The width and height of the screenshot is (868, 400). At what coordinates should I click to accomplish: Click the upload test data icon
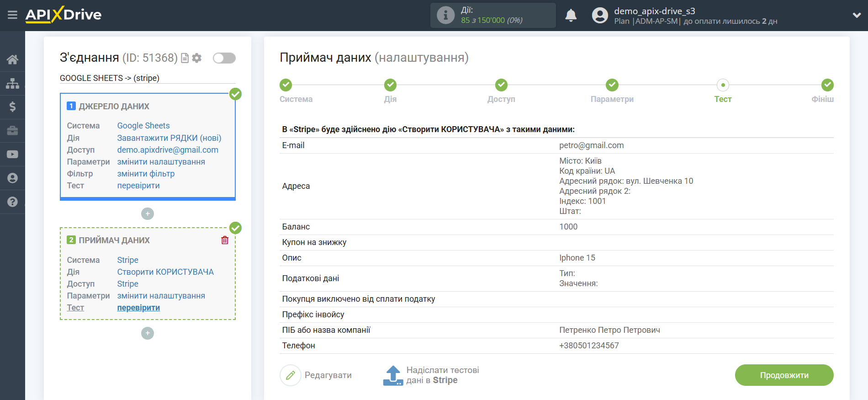pyautogui.click(x=393, y=375)
